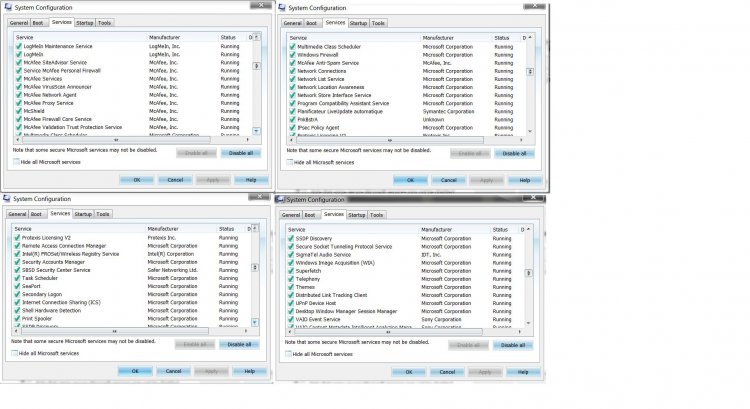Viewport: 750px width, 409px height.
Task: Toggle the SigmaTel Audio Service checkbox
Action: coord(291,254)
